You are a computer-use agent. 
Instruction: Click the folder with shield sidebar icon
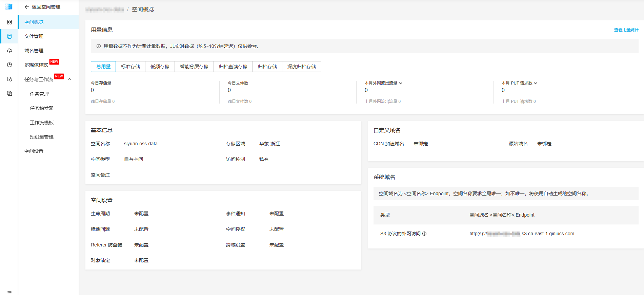point(9,79)
